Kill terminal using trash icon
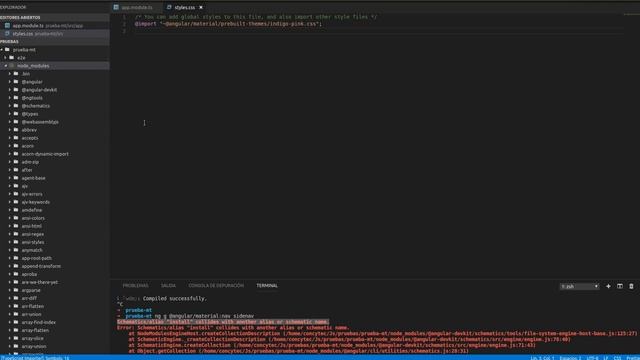 [x=631, y=286]
